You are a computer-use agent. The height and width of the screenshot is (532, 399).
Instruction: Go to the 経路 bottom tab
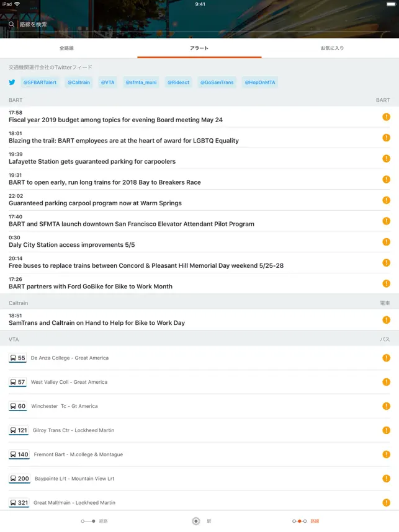click(93, 521)
